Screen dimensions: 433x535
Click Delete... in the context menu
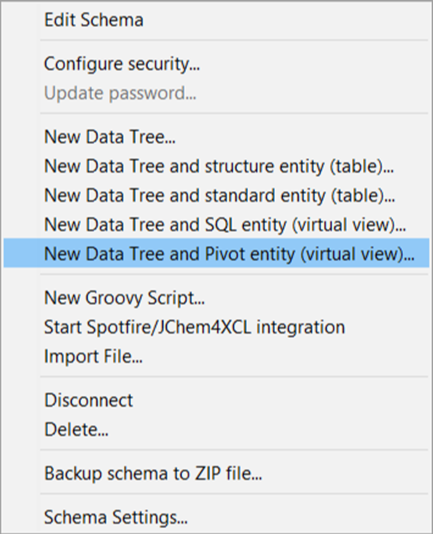click(216, 429)
